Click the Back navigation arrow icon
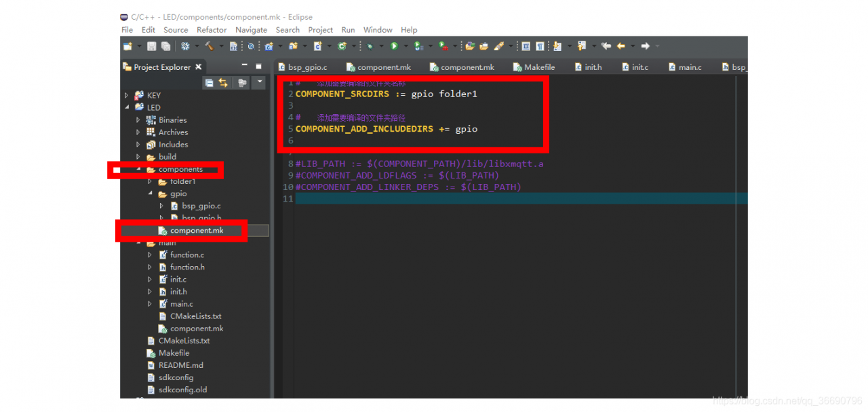Screen dimensions: 868x412 click(620, 46)
